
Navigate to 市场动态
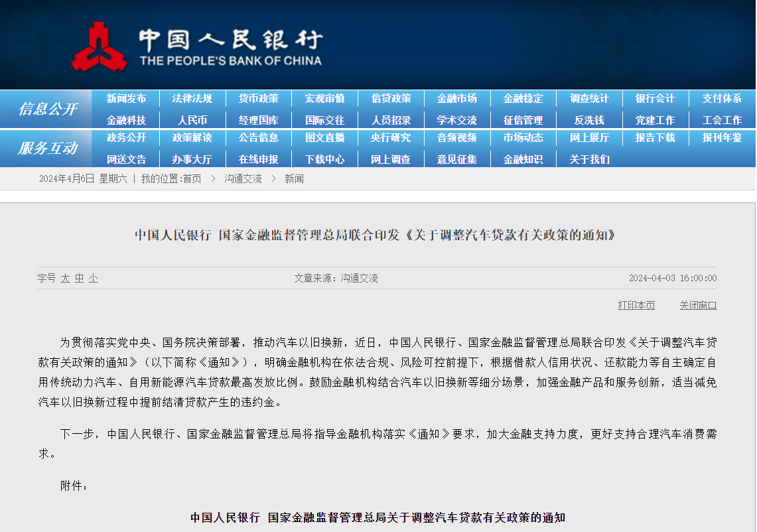[523, 137]
